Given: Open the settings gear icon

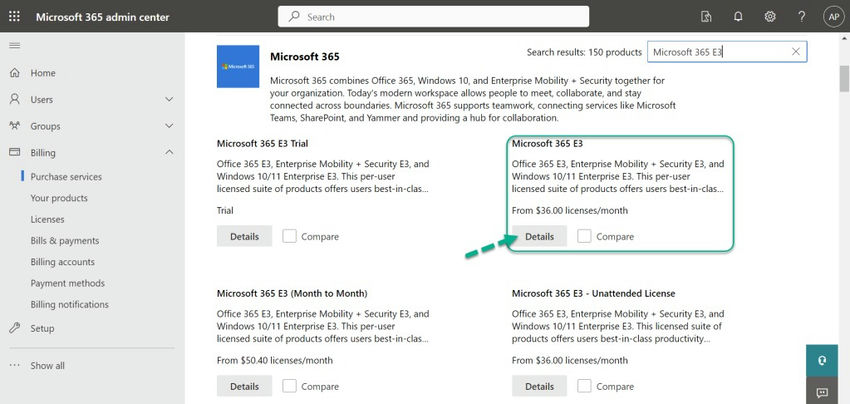Looking at the screenshot, I should [x=770, y=17].
